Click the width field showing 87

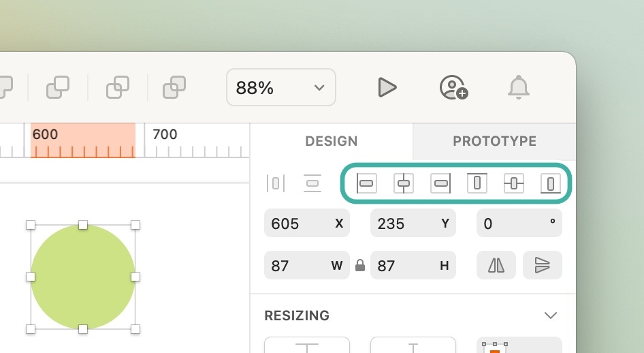tap(307, 265)
